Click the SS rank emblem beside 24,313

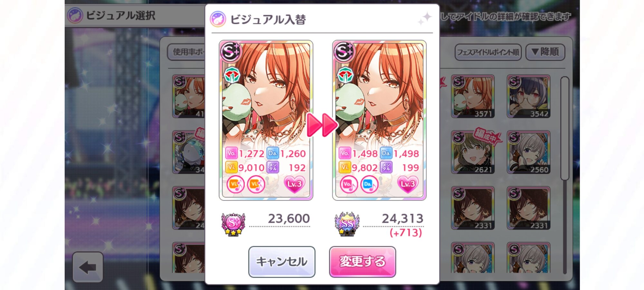click(347, 224)
